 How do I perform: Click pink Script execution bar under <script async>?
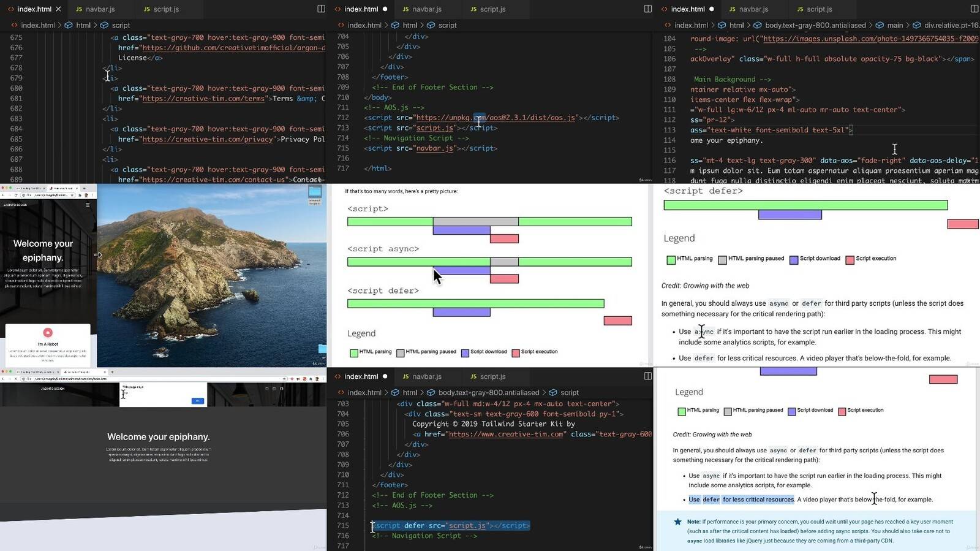click(x=504, y=279)
